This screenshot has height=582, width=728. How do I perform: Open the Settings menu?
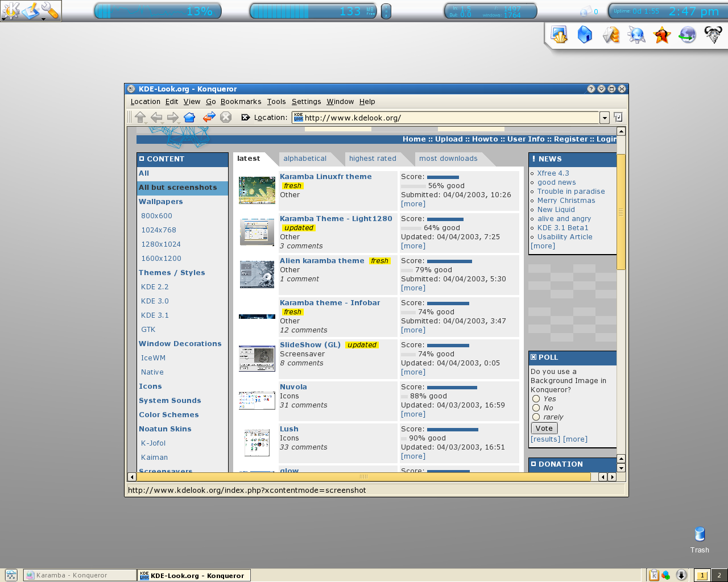(x=307, y=102)
